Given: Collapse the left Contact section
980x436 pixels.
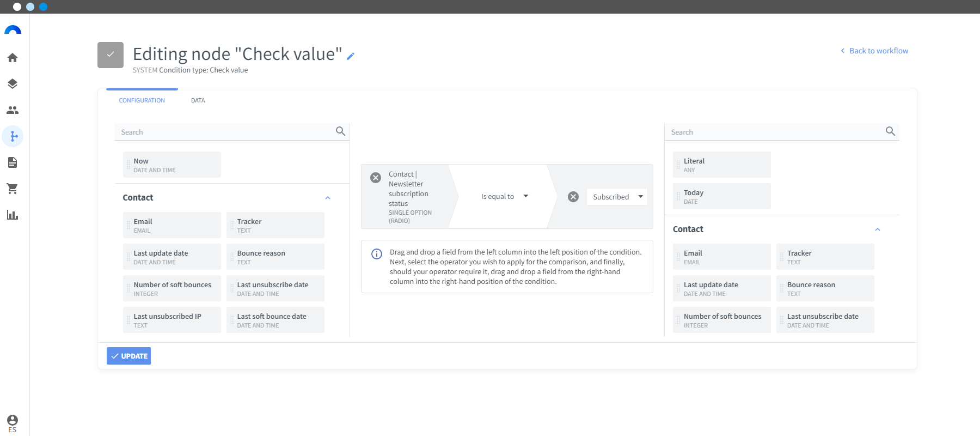Looking at the screenshot, I should pos(328,198).
